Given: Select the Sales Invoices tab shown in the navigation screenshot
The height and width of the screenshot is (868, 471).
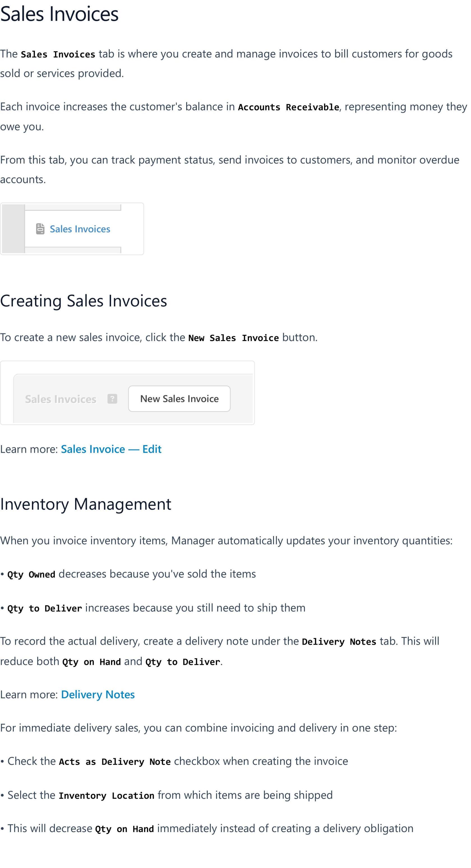Looking at the screenshot, I should coord(80,229).
